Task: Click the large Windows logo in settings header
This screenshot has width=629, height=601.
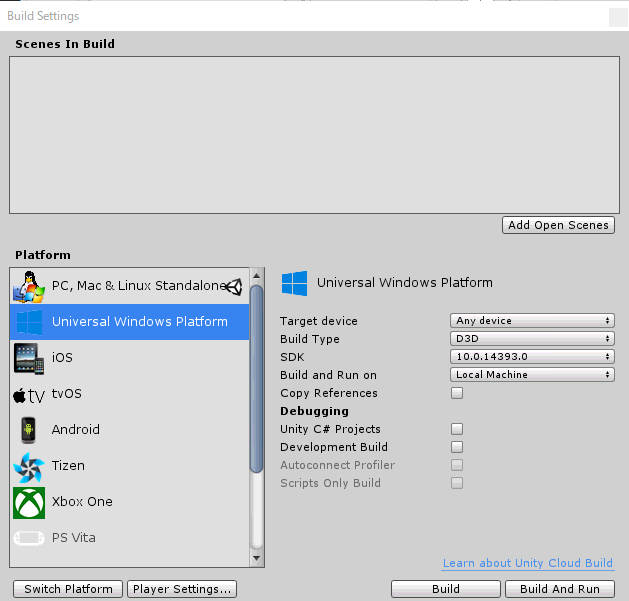Action: pos(294,283)
